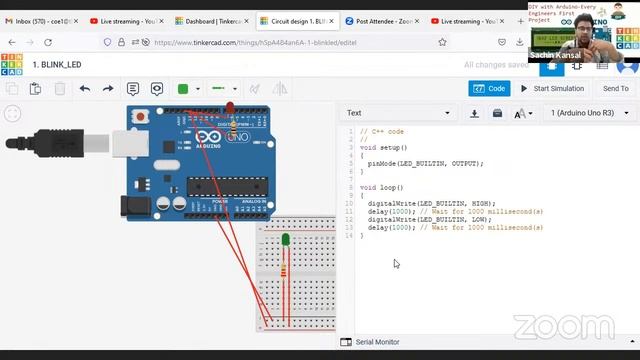Image resolution: width=640 pixels, height=360 pixels.
Task: Zoom to fit the circuit view
Action: click(x=12, y=114)
